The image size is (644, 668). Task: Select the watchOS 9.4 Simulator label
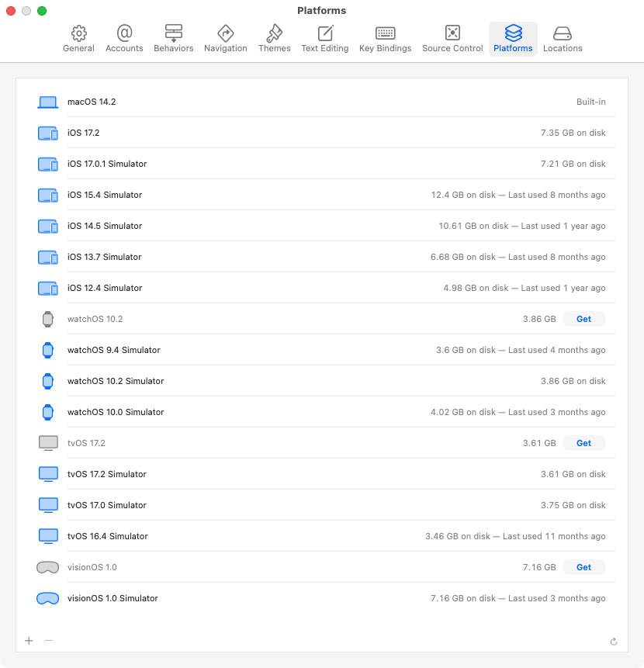[x=114, y=350]
